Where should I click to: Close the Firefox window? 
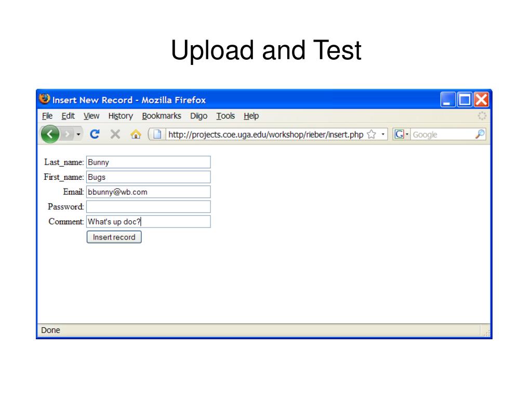pyautogui.click(x=481, y=100)
